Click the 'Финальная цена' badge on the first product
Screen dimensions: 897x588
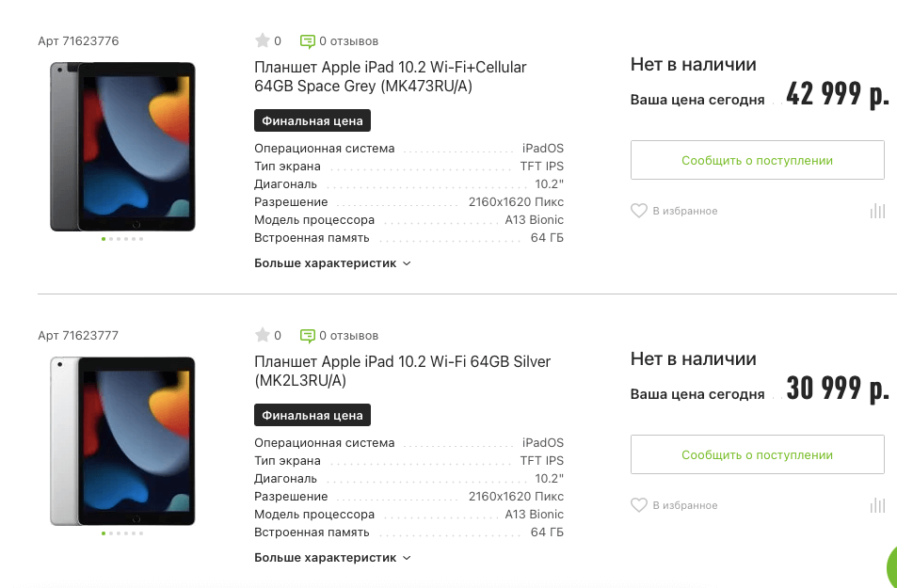coord(312,120)
